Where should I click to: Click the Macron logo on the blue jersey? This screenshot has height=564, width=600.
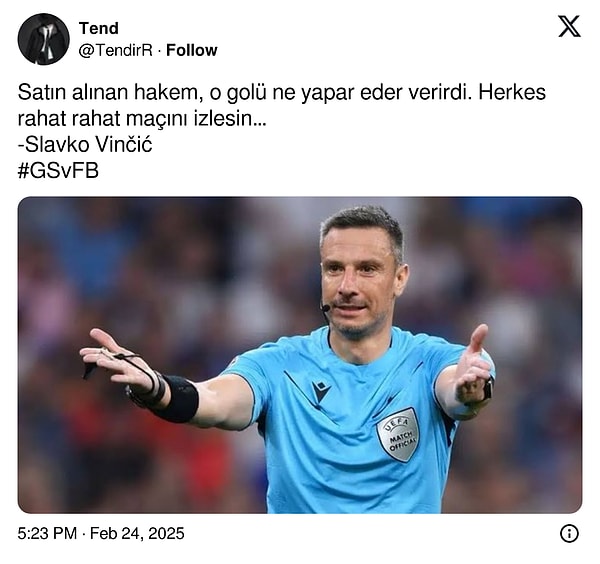tap(321, 390)
